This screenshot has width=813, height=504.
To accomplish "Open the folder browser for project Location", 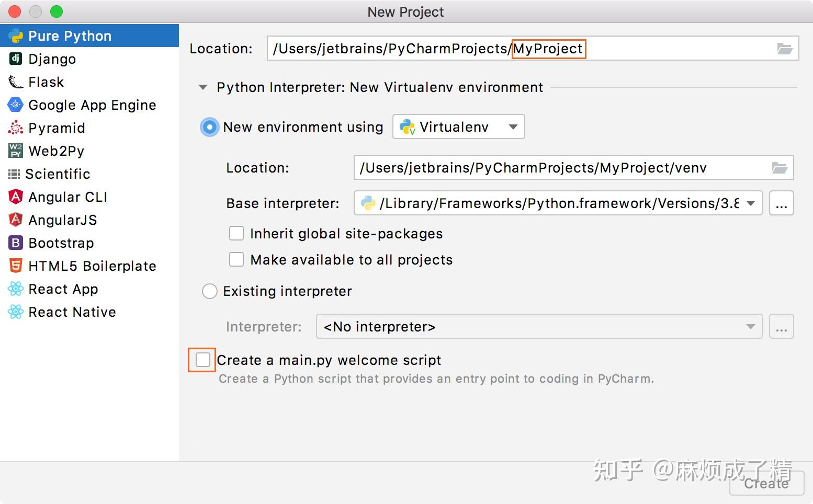I will click(x=785, y=48).
